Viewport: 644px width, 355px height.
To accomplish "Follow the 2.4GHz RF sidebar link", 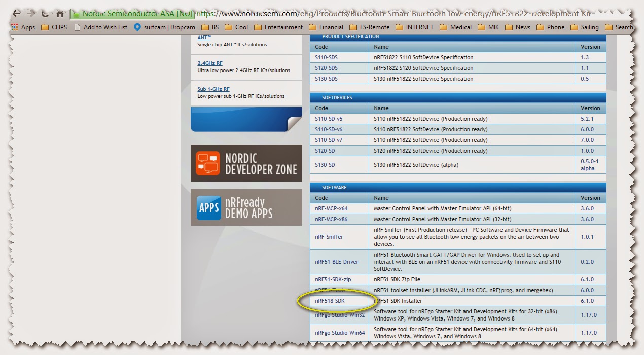I will pos(209,63).
